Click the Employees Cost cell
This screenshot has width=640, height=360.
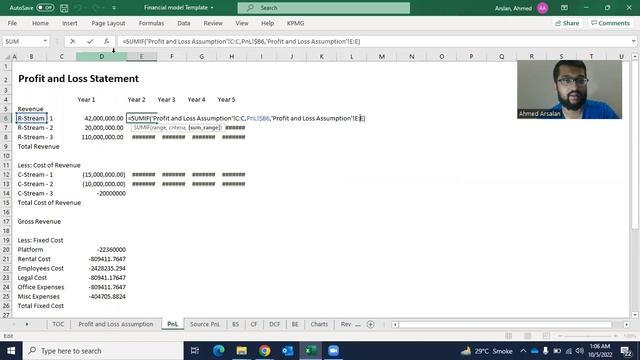pos(40,269)
